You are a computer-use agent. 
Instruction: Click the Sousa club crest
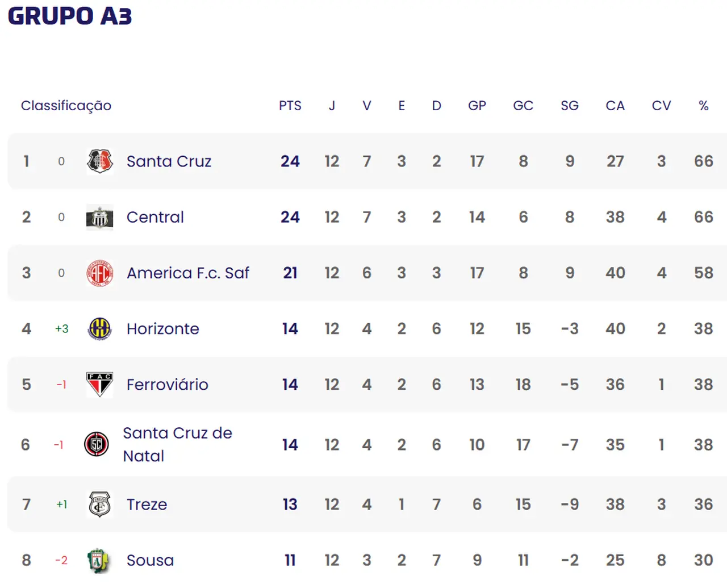tap(98, 561)
